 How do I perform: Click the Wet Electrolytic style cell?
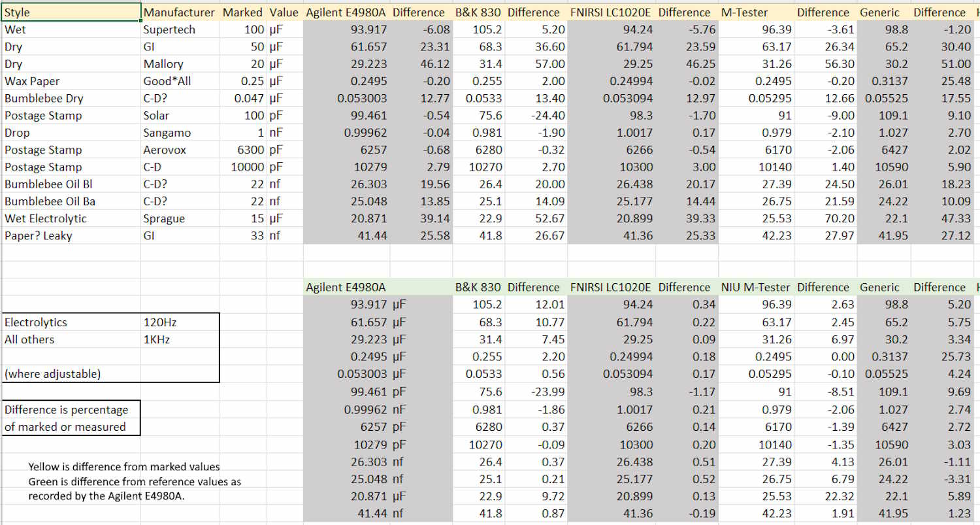46,218
